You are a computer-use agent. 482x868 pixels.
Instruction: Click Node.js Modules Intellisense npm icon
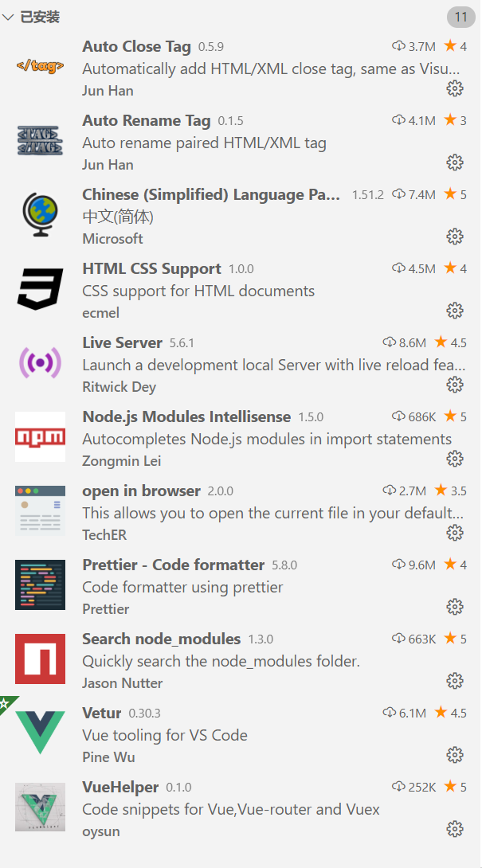pyautogui.click(x=40, y=436)
